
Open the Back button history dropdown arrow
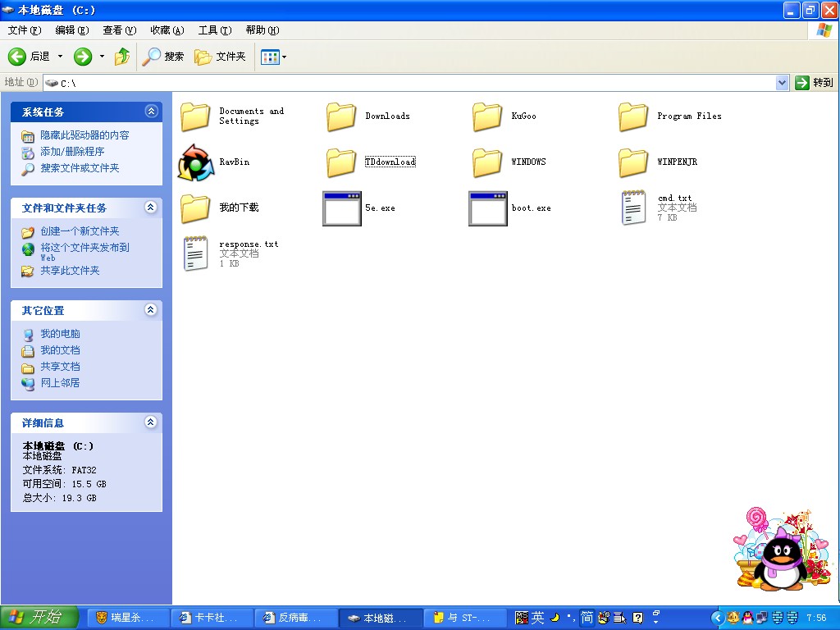pos(60,57)
